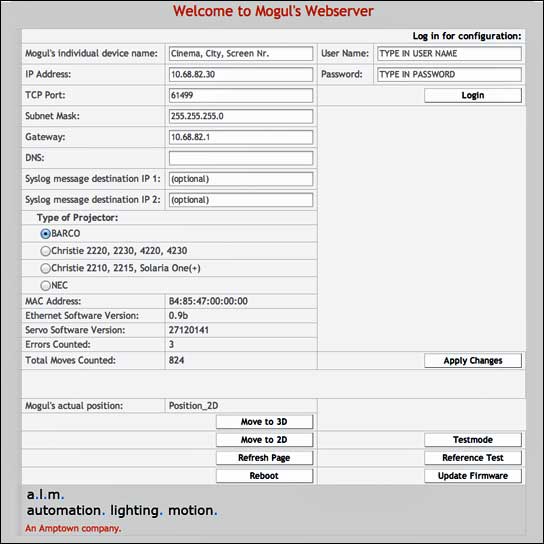Image resolution: width=544 pixels, height=544 pixels.
Task: Click the MAC Address label
Action: tap(53, 301)
